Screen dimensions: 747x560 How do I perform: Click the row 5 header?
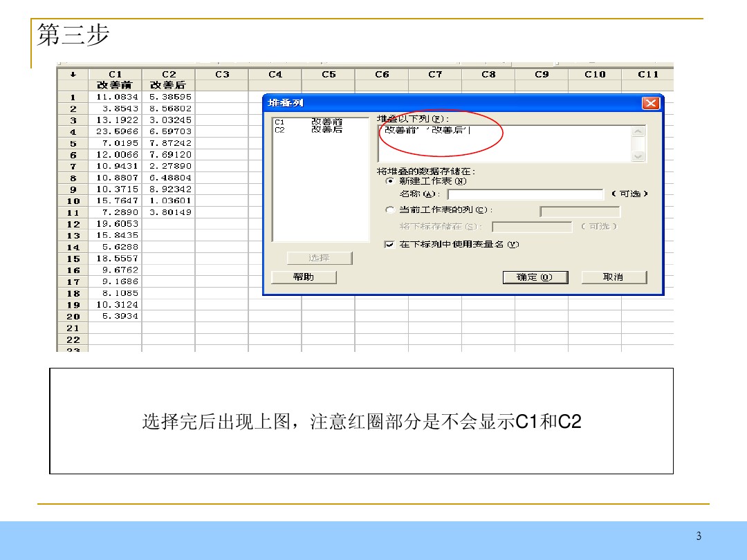coord(73,142)
